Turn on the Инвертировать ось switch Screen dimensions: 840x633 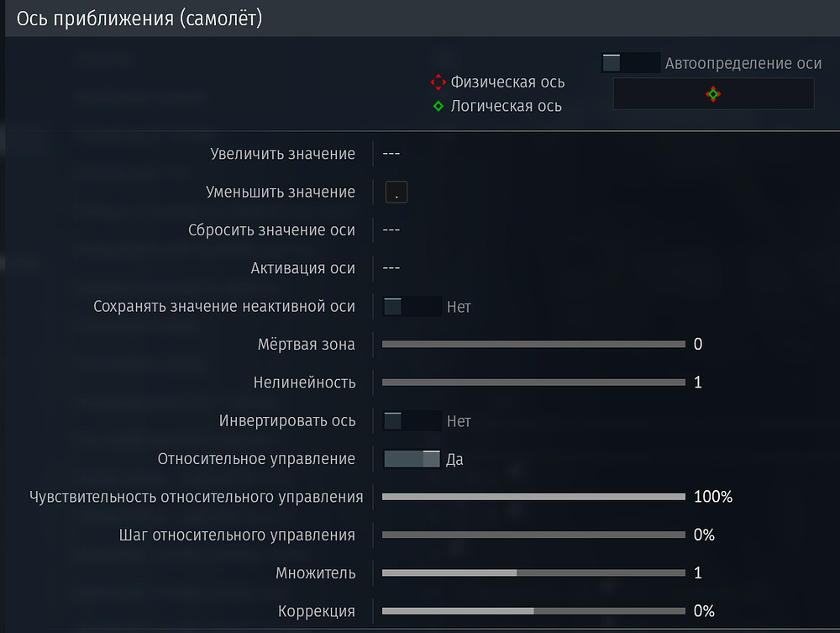412,421
